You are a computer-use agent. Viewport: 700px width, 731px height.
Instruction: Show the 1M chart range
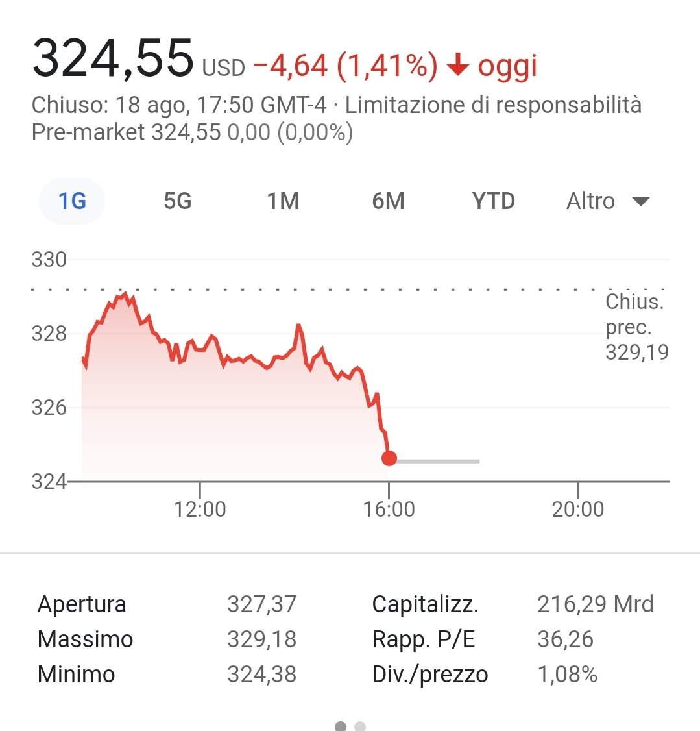[x=284, y=201]
